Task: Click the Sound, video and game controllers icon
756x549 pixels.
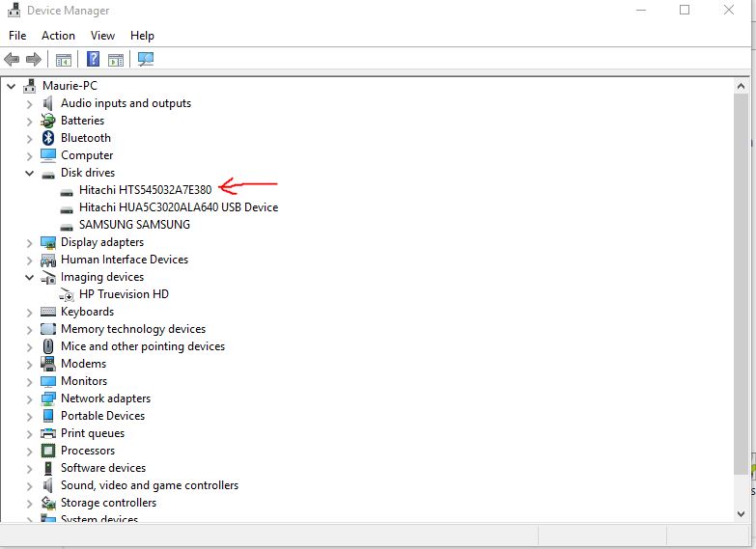Action: coord(47,485)
